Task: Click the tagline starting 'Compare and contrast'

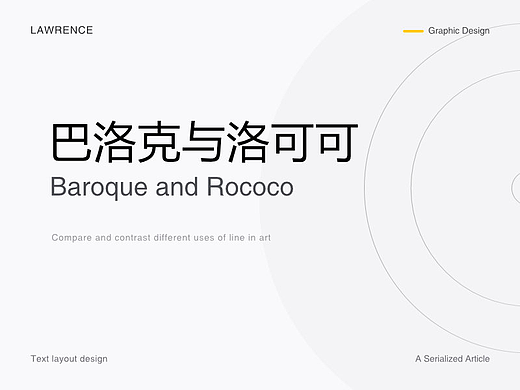Action: click(161, 238)
